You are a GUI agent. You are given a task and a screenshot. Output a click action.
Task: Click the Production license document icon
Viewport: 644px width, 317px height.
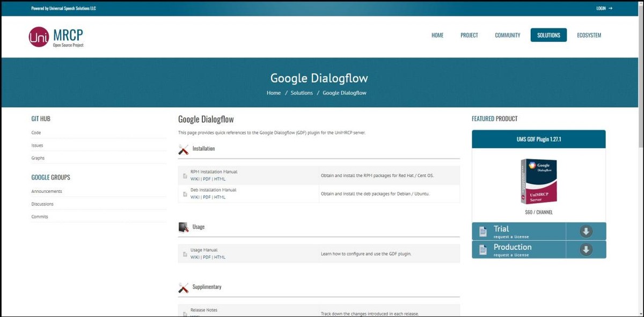[x=483, y=250]
